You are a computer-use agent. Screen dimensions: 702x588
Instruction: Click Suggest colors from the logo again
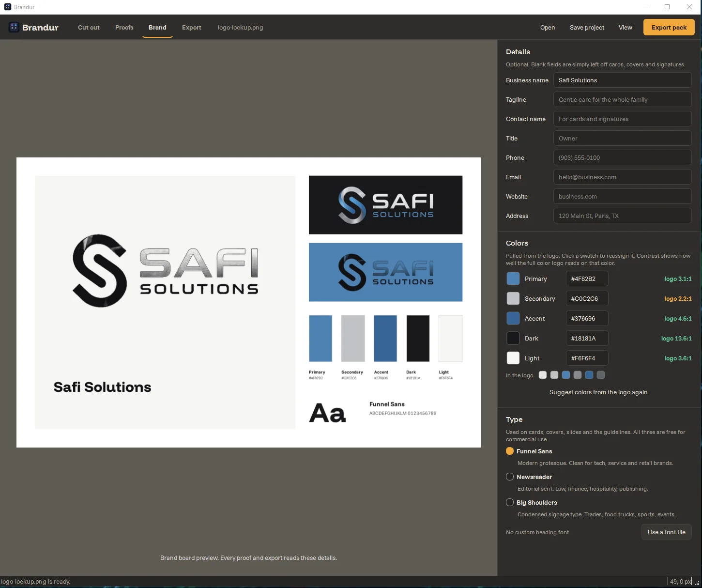tap(598, 392)
